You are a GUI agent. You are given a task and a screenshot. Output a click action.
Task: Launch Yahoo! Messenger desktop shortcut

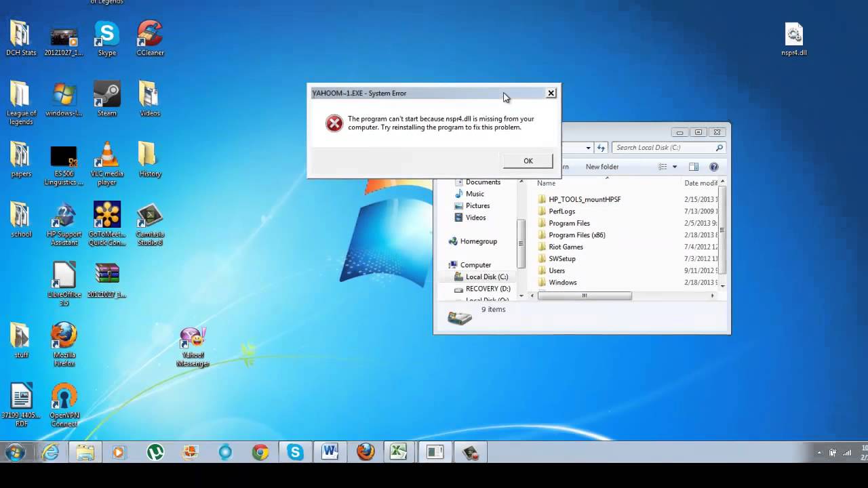pyautogui.click(x=193, y=346)
